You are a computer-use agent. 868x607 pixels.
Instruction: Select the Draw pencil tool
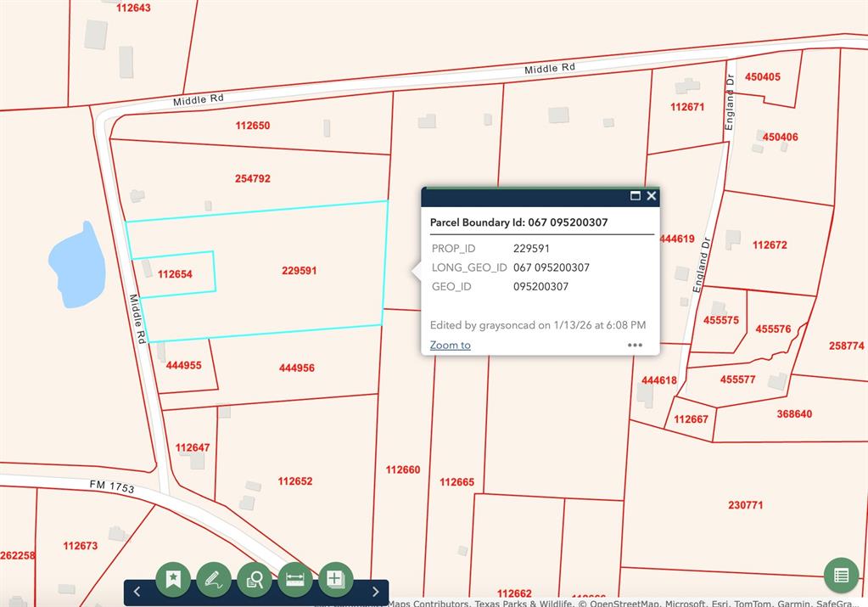click(214, 579)
